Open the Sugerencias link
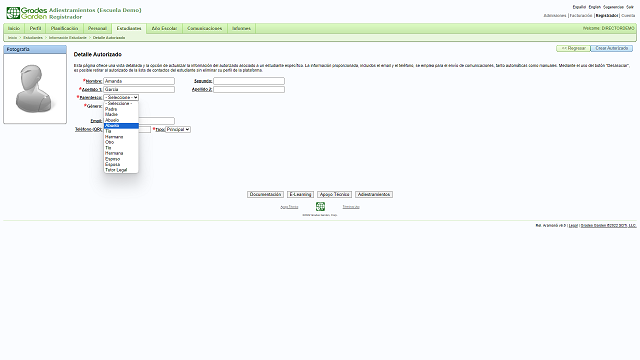640x360 pixels. pyautogui.click(x=613, y=7)
